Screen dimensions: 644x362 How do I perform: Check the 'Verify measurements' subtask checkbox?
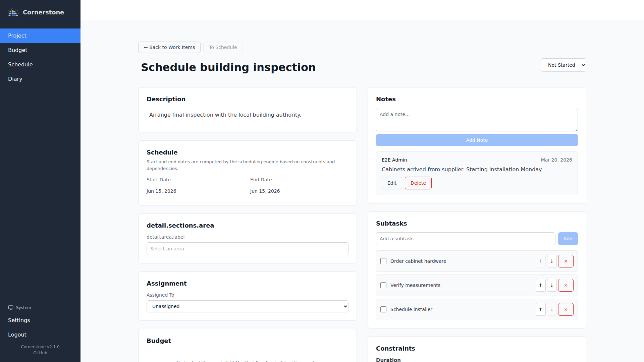[x=383, y=285]
